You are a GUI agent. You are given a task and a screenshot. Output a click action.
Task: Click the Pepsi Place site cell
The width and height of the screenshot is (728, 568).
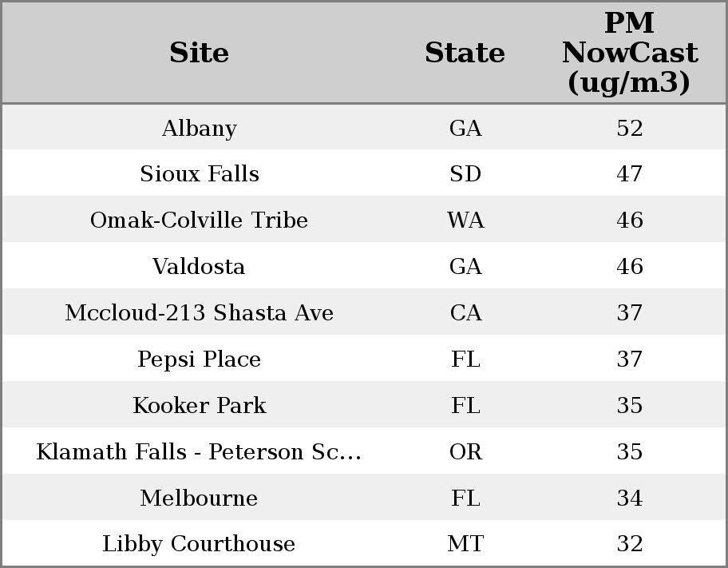(x=199, y=359)
